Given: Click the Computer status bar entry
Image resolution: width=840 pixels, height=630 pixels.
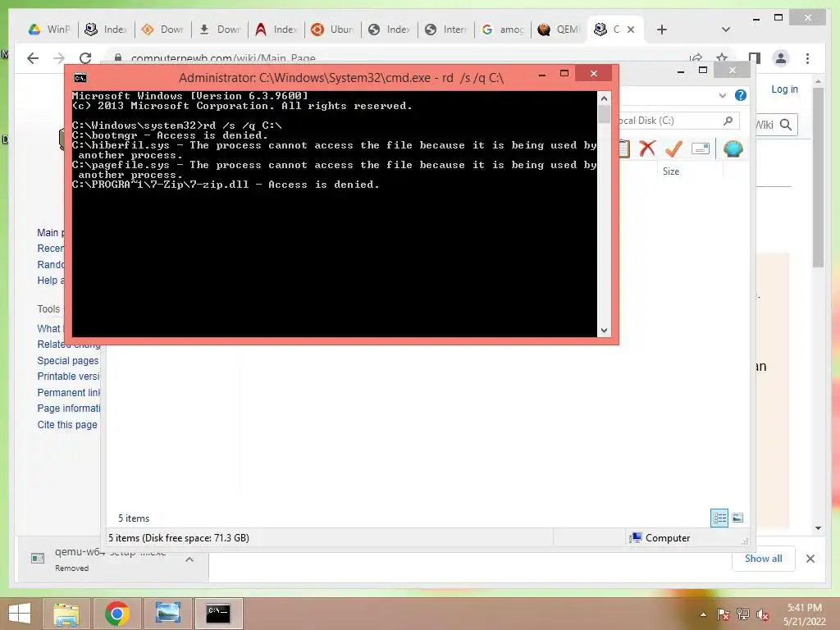Looking at the screenshot, I should point(660,538).
